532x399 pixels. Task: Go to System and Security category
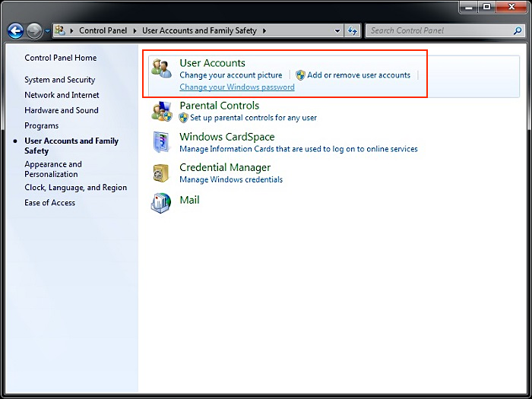[x=60, y=80]
